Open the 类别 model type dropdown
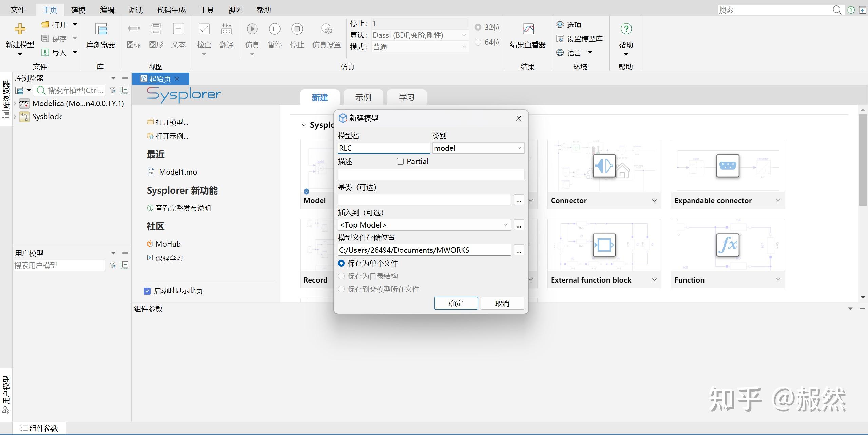This screenshot has width=868, height=435. coord(478,148)
